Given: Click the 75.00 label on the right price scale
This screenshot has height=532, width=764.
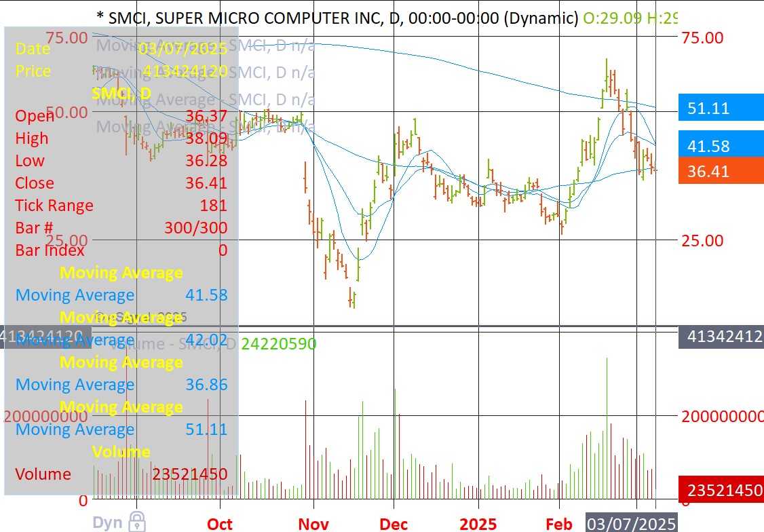Looking at the screenshot, I should 702,38.
